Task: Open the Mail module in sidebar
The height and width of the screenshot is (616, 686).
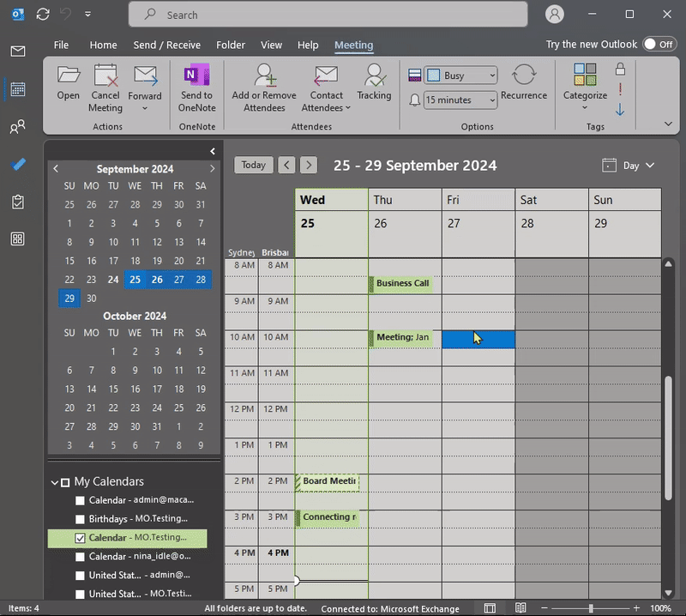Action: coord(18,51)
